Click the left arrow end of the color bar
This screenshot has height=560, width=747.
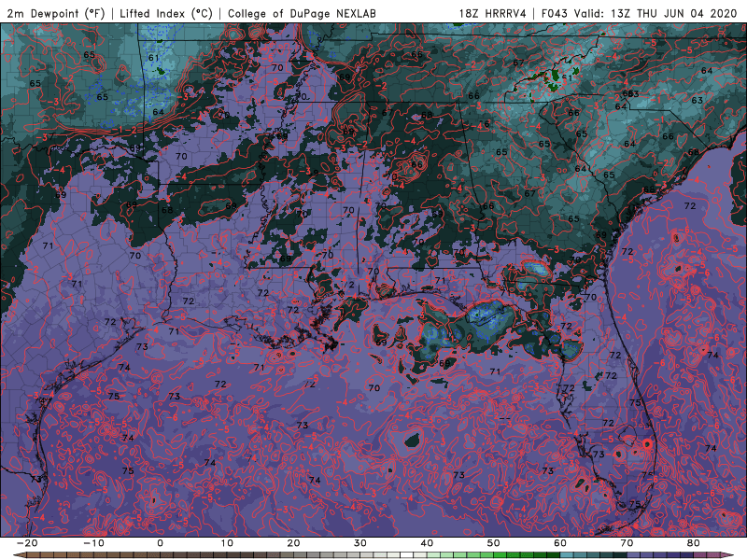[x=19, y=555]
